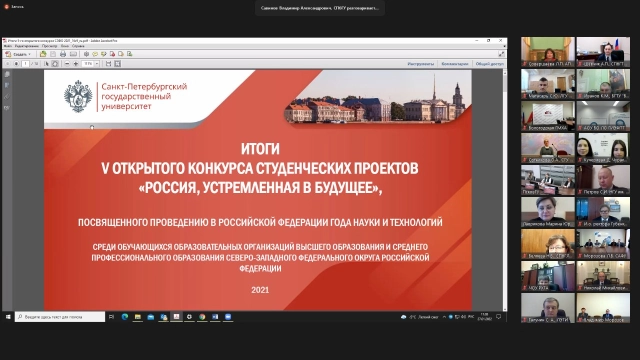Open the Редактирование menu
640x360 pixels.
[27, 46]
